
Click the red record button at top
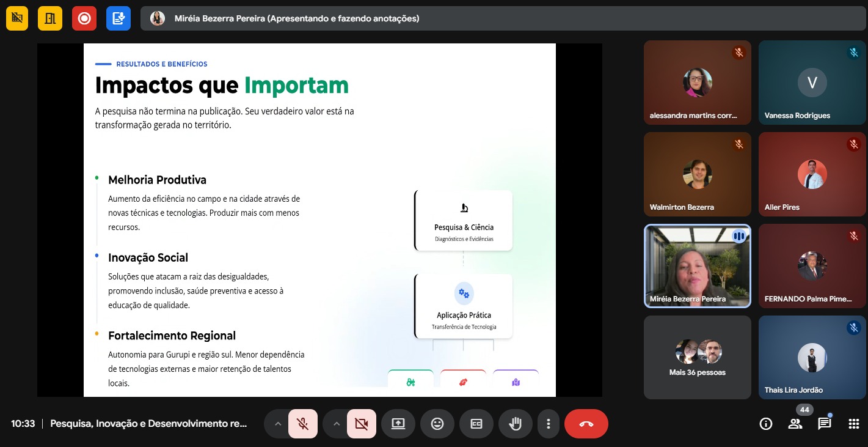[84, 18]
